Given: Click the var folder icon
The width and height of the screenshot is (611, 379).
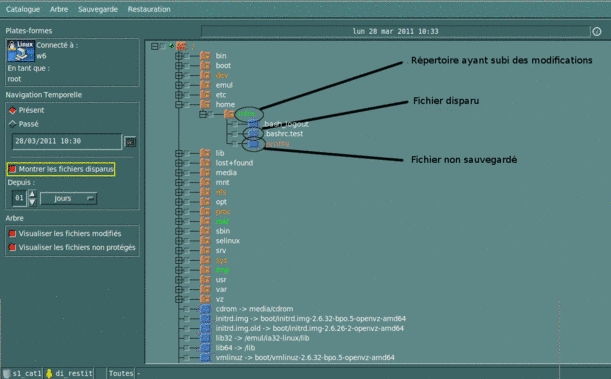Looking at the screenshot, I should (x=205, y=289).
